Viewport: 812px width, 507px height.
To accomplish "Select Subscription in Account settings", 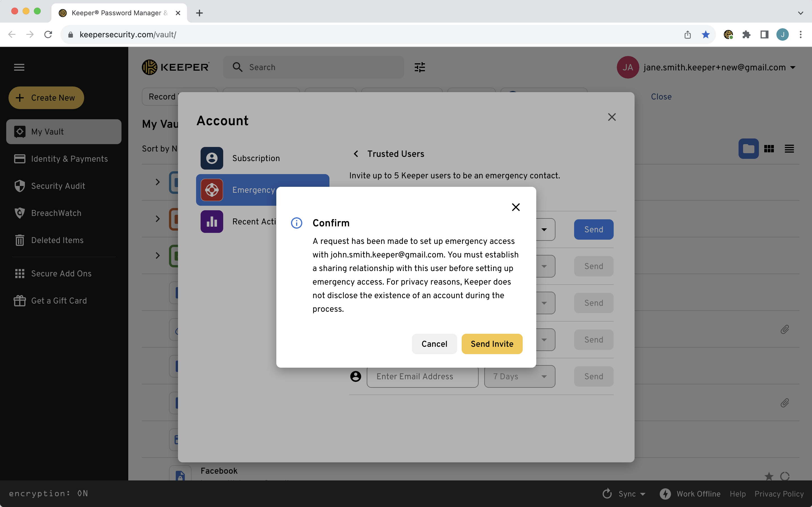I will (256, 158).
